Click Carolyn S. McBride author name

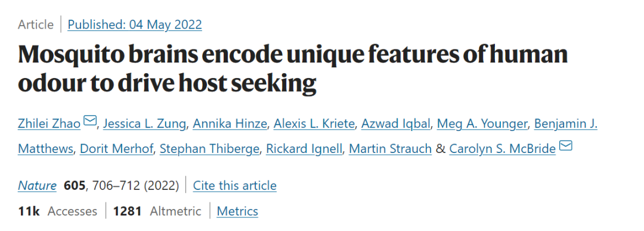pyautogui.click(x=502, y=148)
